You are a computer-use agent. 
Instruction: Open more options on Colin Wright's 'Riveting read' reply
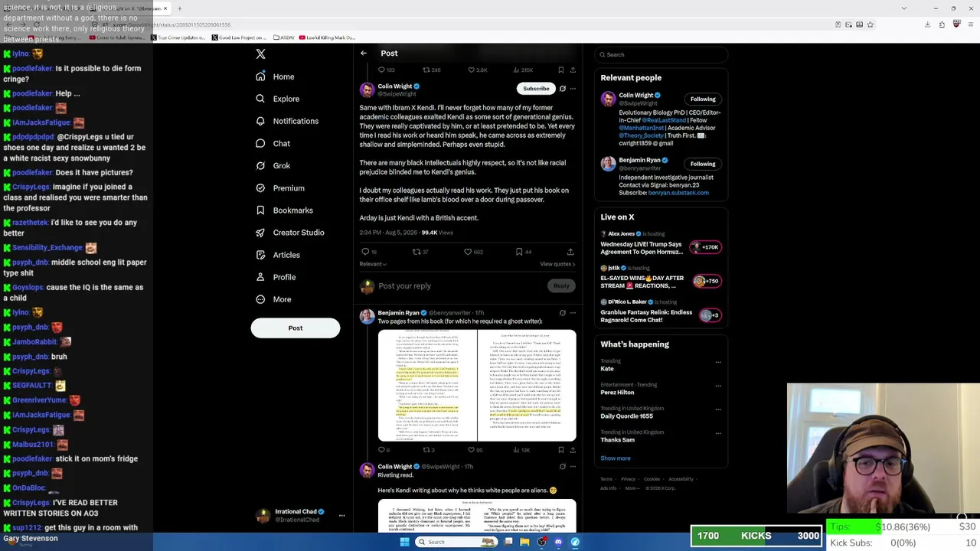pos(573,466)
